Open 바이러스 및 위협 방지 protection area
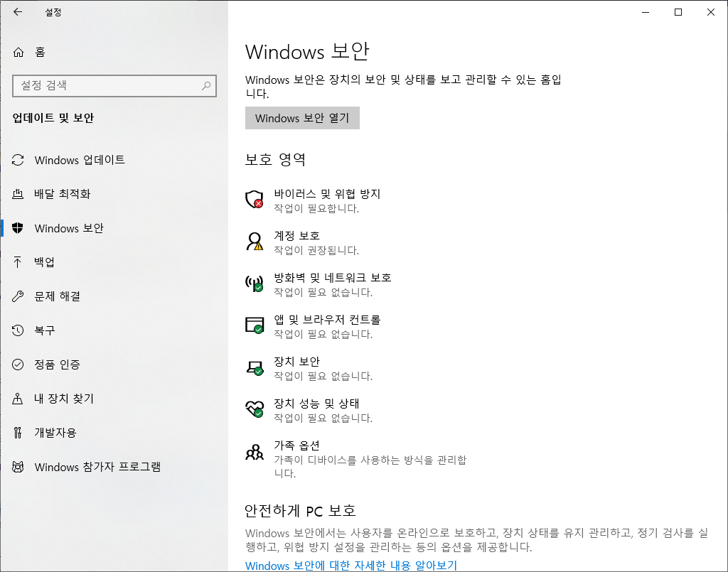728x572 pixels. click(x=314, y=200)
